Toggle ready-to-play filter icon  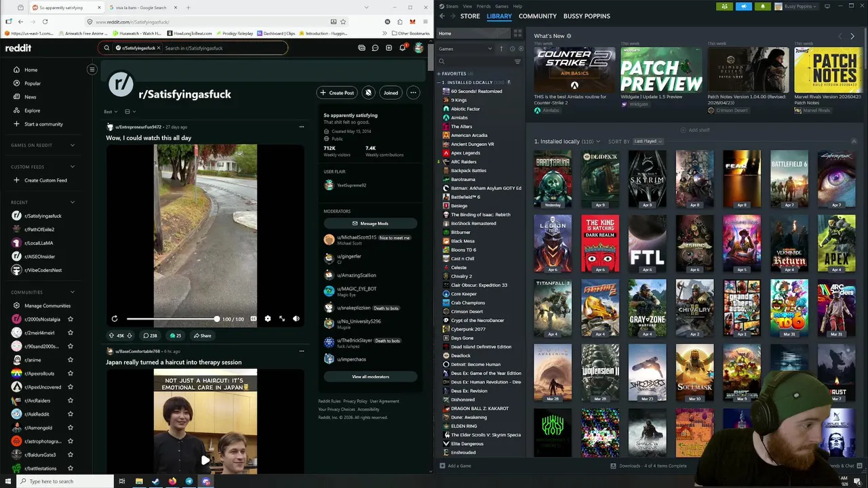[520, 49]
